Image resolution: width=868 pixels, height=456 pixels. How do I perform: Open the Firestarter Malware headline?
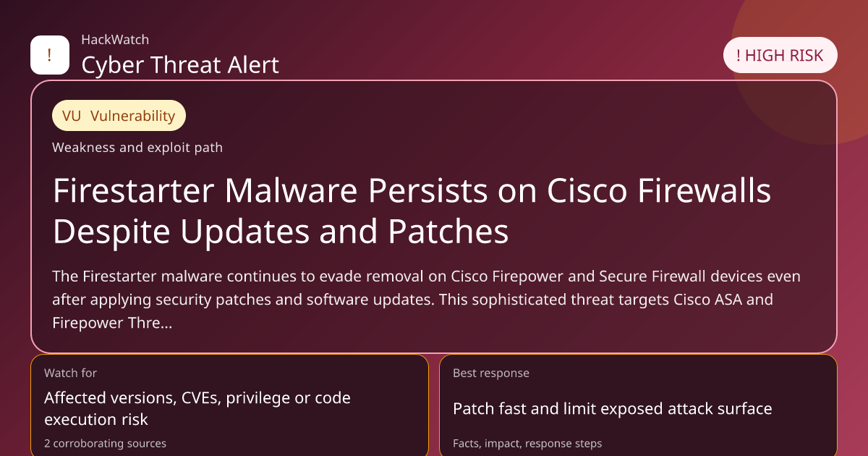point(412,211)
